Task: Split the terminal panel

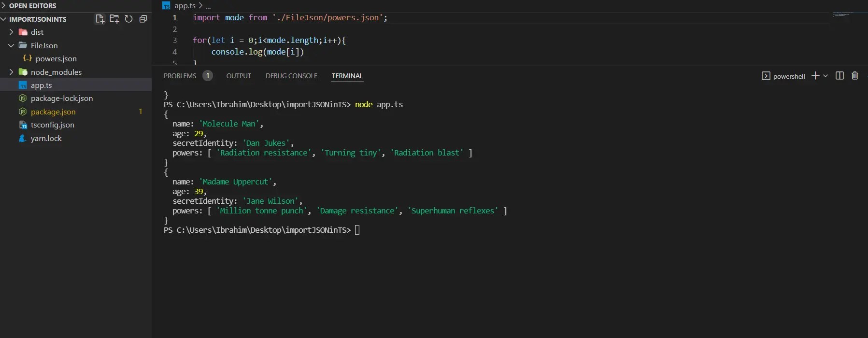Action: [840, 76]
